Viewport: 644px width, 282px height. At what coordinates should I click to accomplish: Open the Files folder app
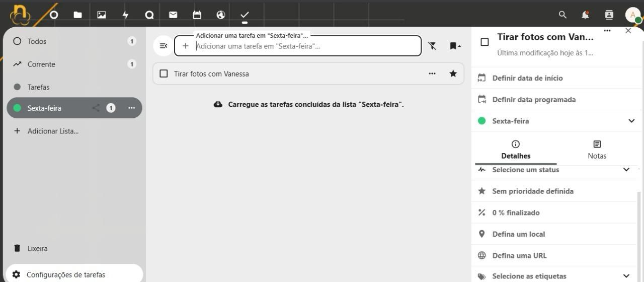coord(77,15)
